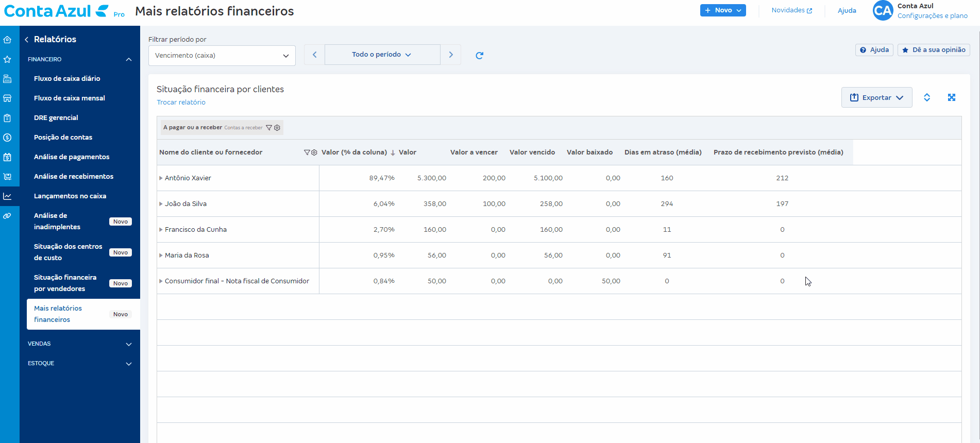Click 'Dê a sua opinião' button
The height and width of the screenshot is (443, 980).
pos(934,50)
